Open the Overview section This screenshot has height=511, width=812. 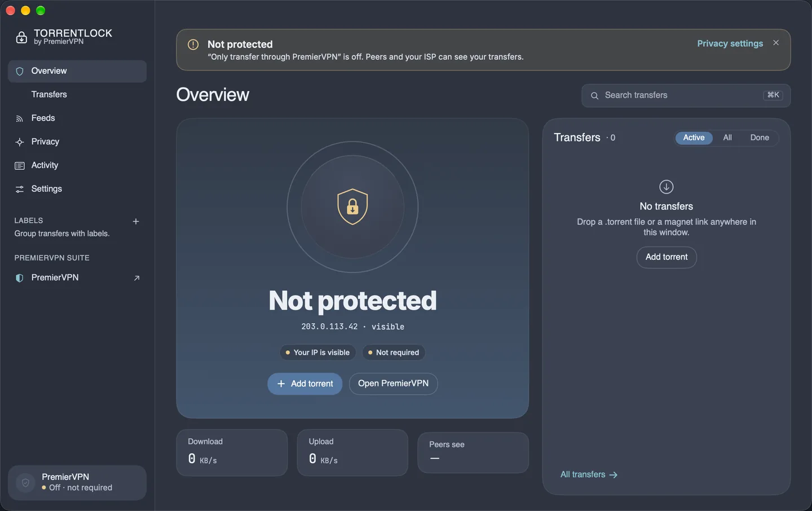77,71
